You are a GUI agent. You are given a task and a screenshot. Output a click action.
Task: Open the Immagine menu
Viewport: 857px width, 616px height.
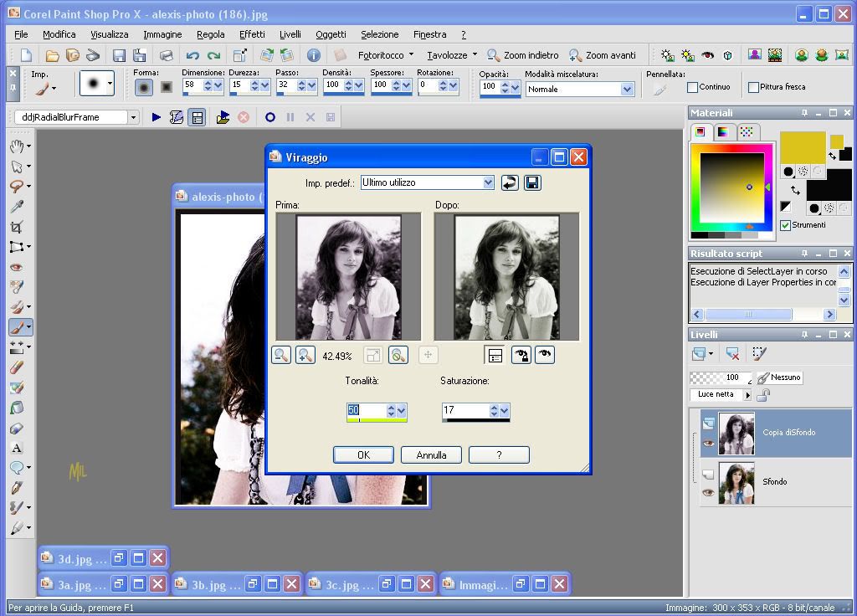162,34
